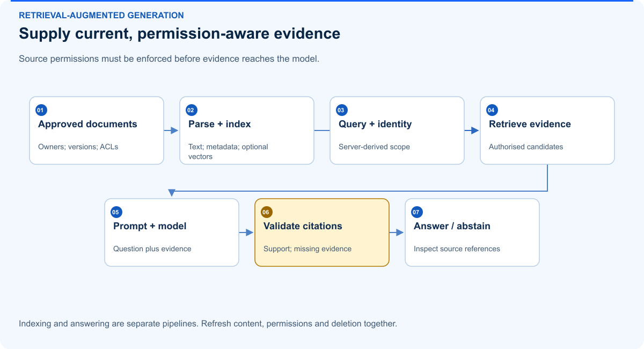Click the 02 step badge

pos(191,110)
